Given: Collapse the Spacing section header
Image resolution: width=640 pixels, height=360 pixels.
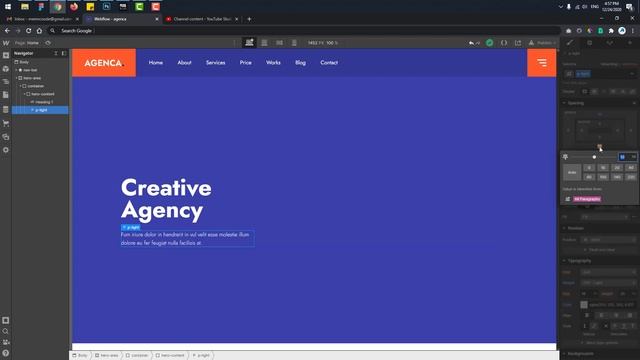Looking at the screenshot, I should tap(576, 103).
